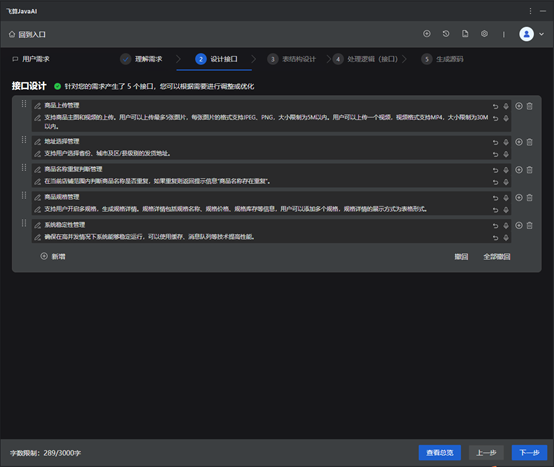Edit the 地址选择管理 description text field
This screenshot has height=467, width=554.
261,154
